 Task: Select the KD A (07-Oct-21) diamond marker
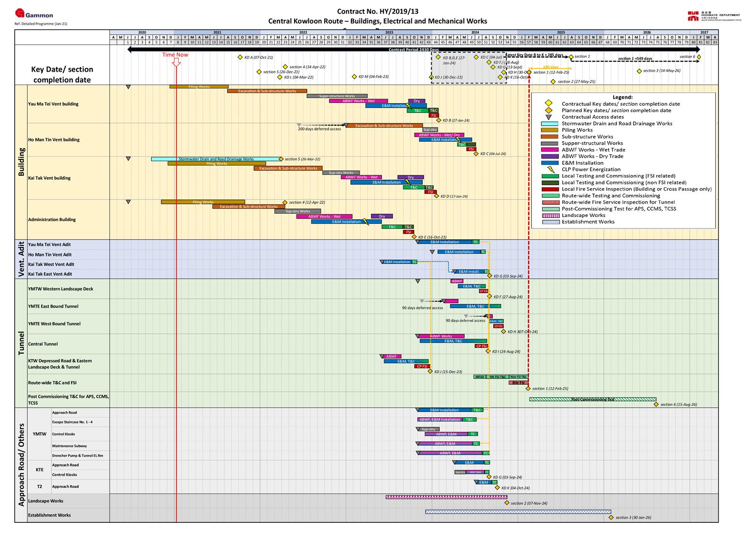click(x=240, y=57)
